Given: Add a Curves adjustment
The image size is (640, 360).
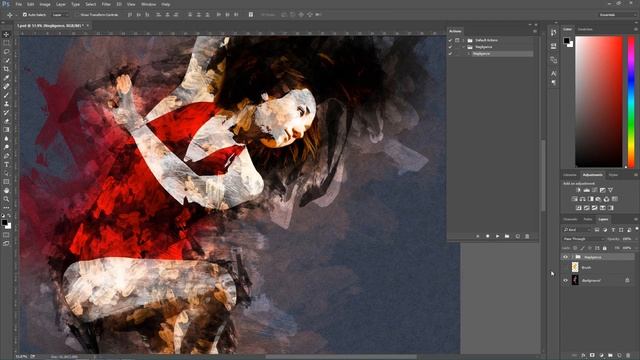Looking at the screenshot, I should (594, 190).
